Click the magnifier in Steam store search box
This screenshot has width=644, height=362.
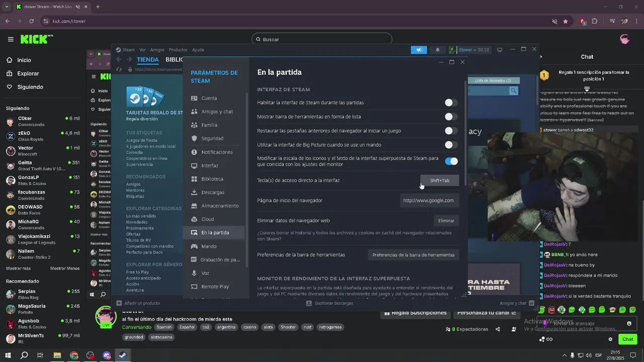pos(513,90)
